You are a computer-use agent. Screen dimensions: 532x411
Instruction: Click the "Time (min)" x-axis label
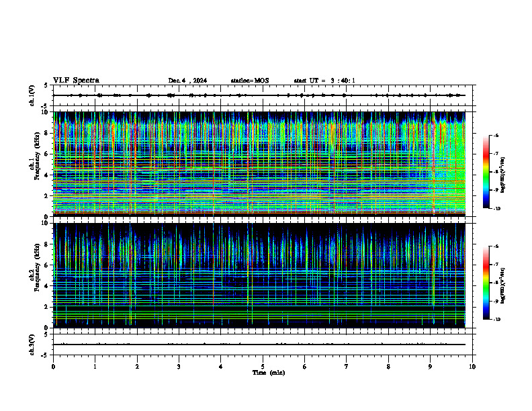click(x=269, y=373)
